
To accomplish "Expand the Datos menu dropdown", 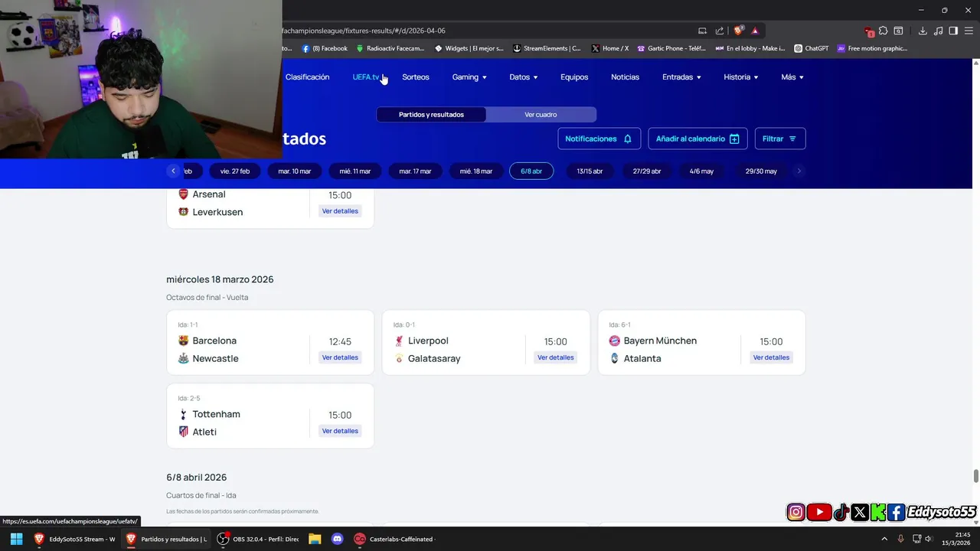I will 524,77.
